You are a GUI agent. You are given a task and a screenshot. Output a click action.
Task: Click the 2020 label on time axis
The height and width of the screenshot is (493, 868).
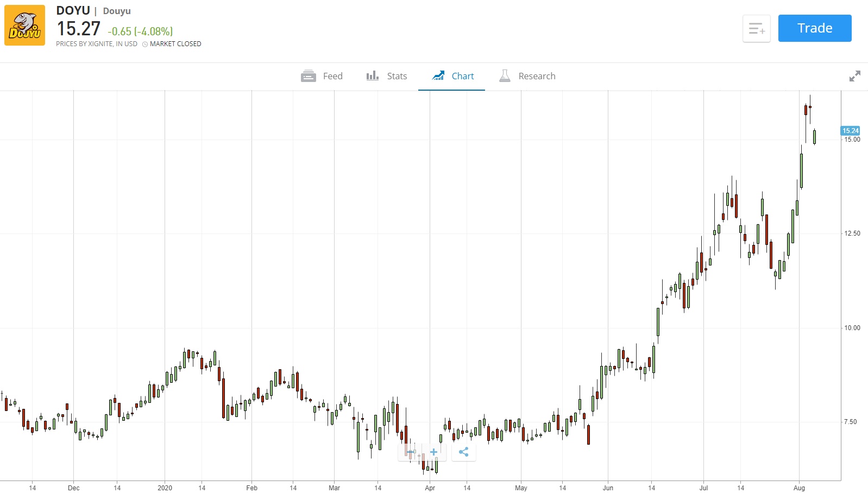[x=165, y=488]
